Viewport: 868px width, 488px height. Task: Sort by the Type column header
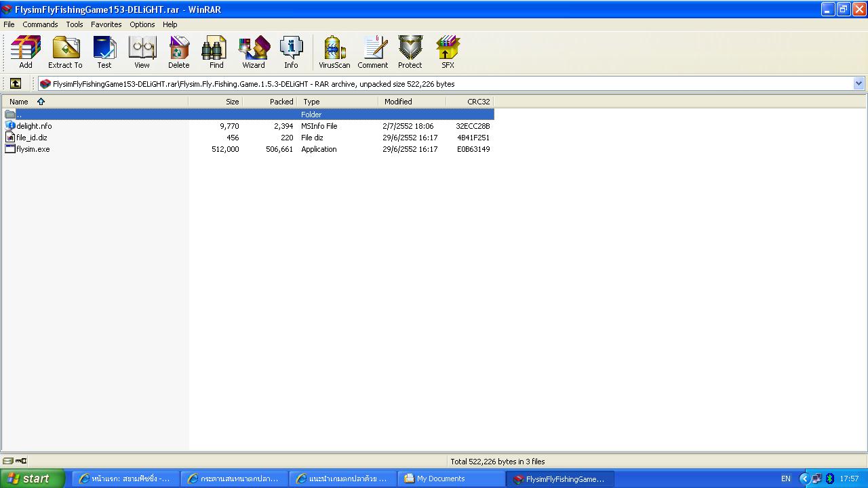338,102
